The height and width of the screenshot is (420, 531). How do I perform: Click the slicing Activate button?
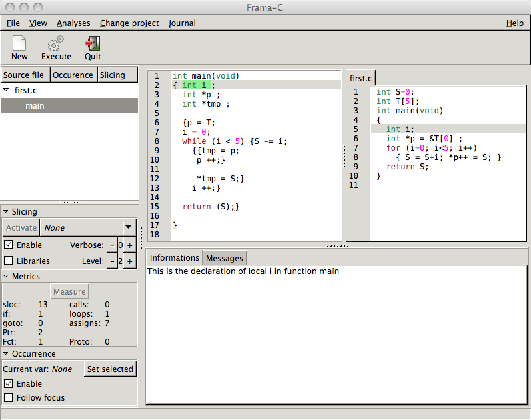(21, 227)
